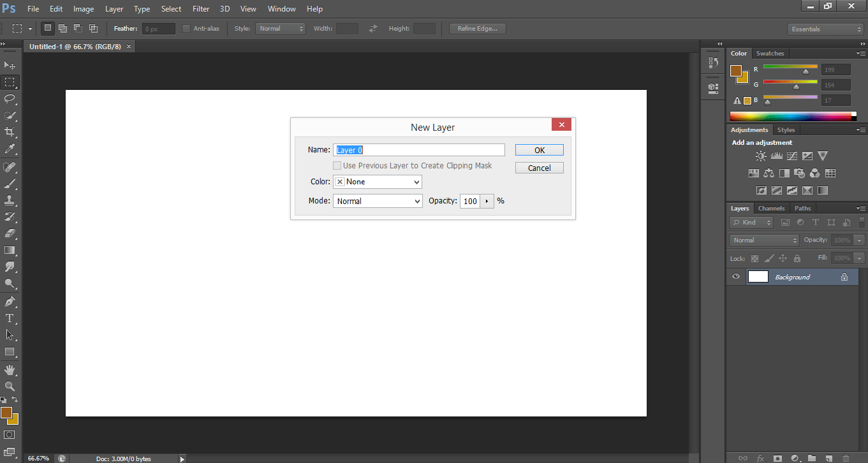Switch to the Swatches tab
The height and width of the screenshot is (463, 868).
pyautogui.click(x=770, y=53)
